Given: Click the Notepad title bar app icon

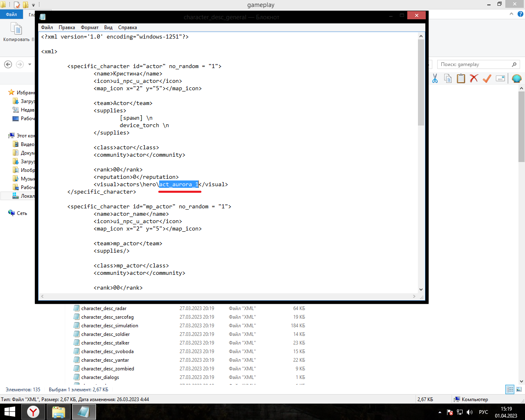Looking at the screenshot, I should coord(43,17).
